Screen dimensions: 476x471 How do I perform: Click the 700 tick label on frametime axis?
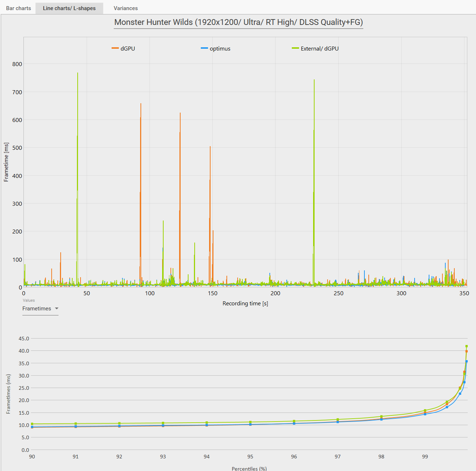(17, 92)
